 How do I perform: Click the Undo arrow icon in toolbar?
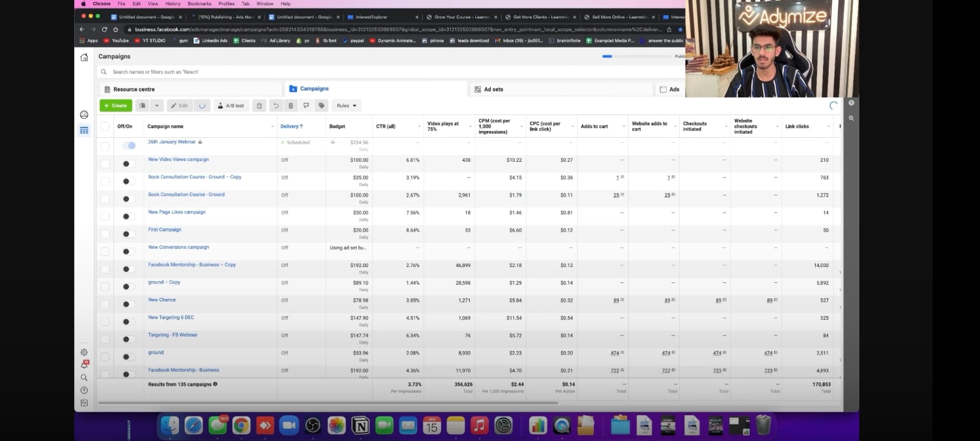(276, 105)
